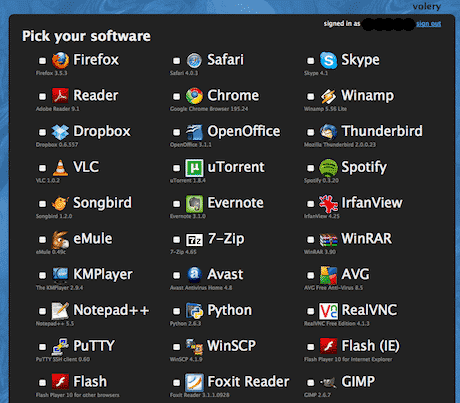Click the Avast blue ball icon
The image size is (460, 403).
point(194,275)
